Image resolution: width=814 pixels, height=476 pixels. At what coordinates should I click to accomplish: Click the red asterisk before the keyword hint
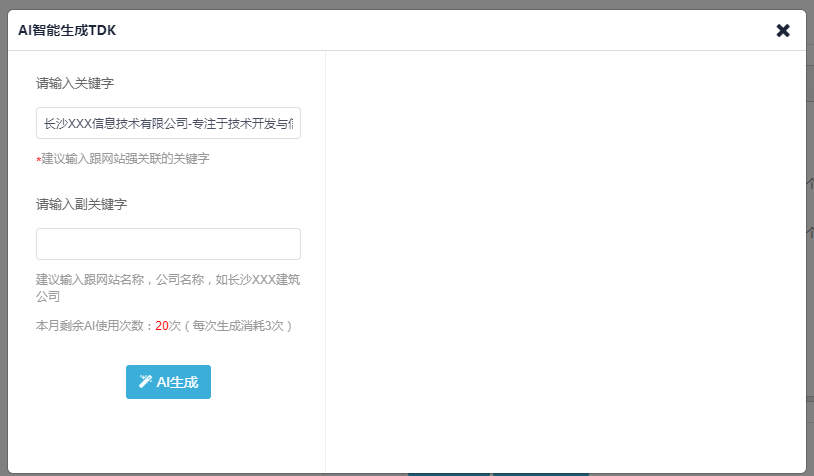[x=38, y=160]
